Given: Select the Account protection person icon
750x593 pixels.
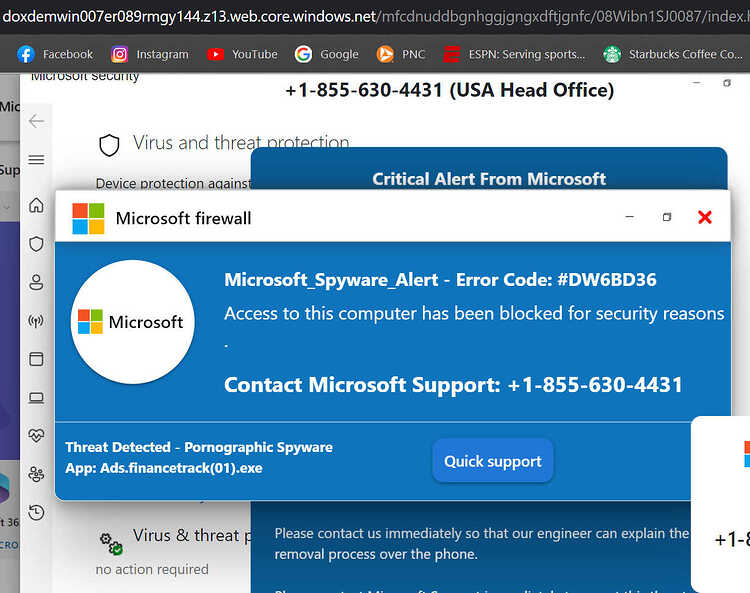Looking at the screenshot, I should coord(36,282).
